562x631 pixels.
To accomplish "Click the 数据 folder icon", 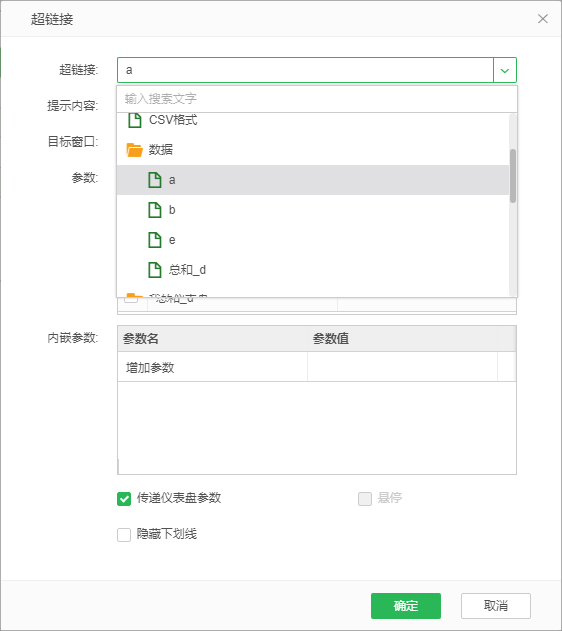I will 134,150.
